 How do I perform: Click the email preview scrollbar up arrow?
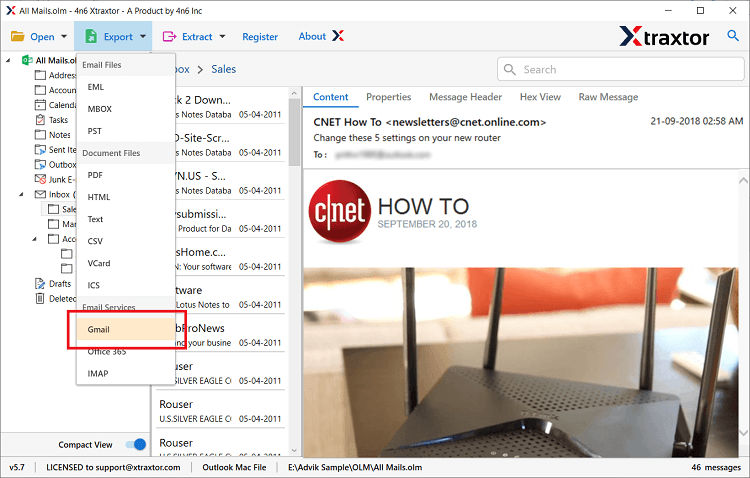743,181
